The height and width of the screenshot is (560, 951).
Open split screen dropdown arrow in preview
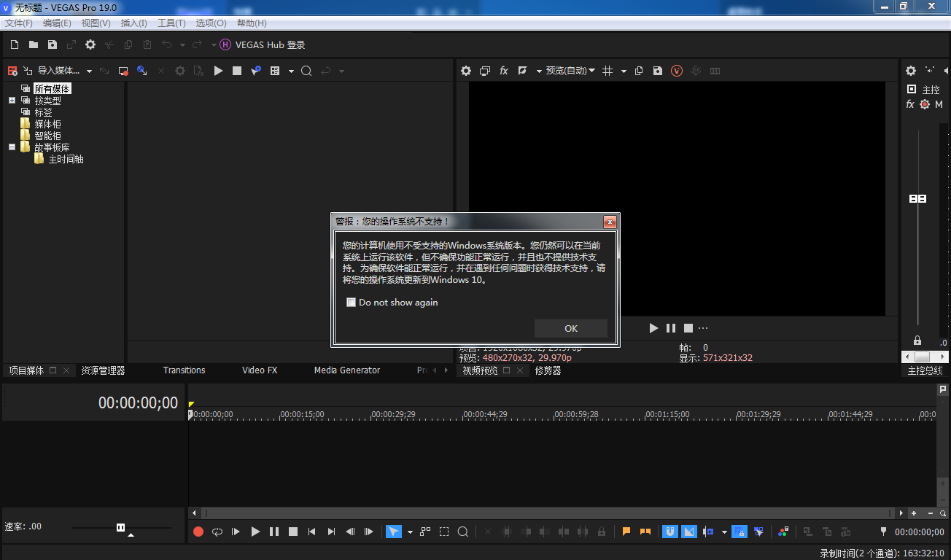coord(539,71)
